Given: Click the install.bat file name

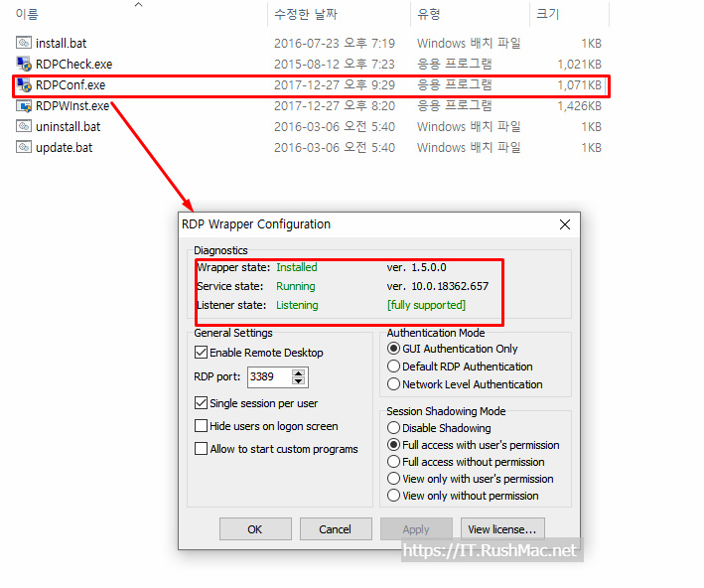Looking at the screenshot, I should 61,43.
